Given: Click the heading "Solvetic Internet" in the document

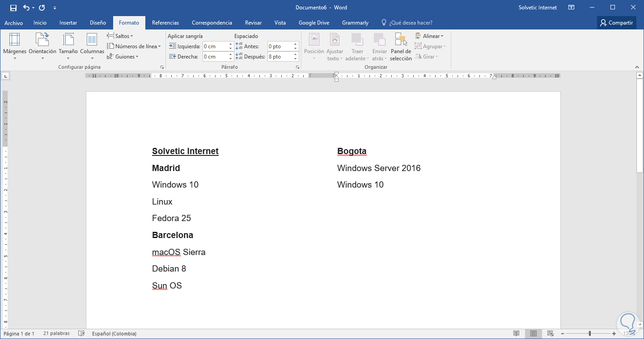Looking at the screenshot, I should (x=185, y=151).
